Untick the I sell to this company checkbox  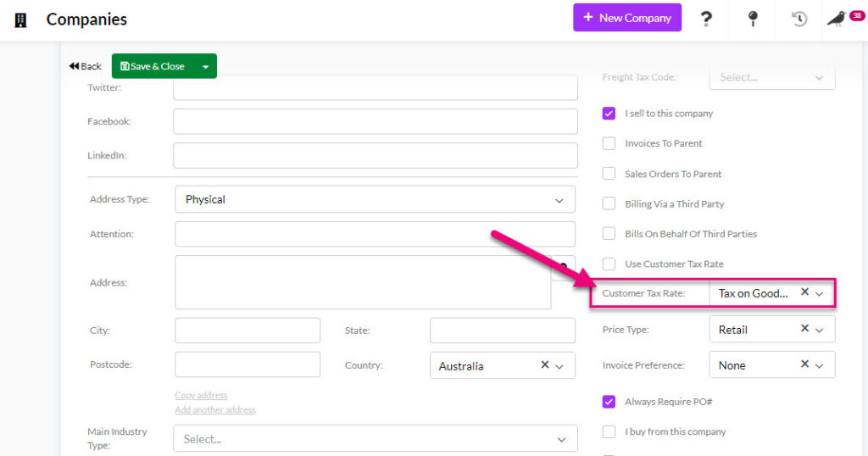[609, 114]
